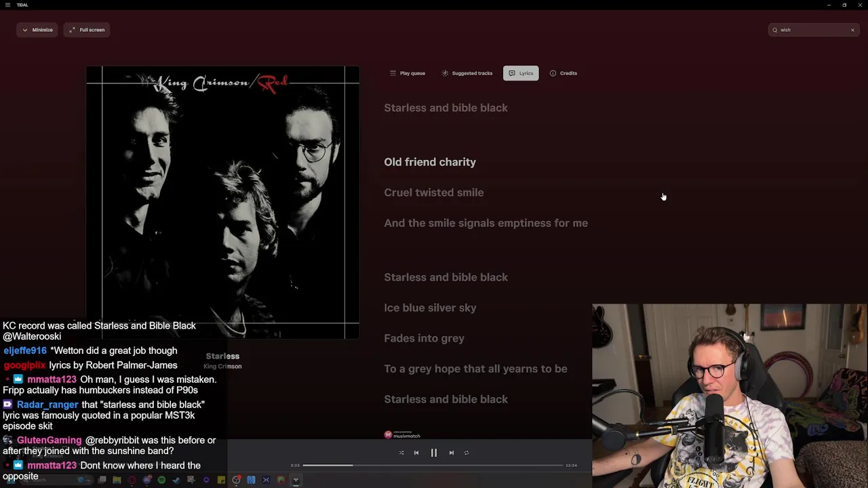The image size is (868, 488).
Task: Minimize the now playing view
Action: 37,30
